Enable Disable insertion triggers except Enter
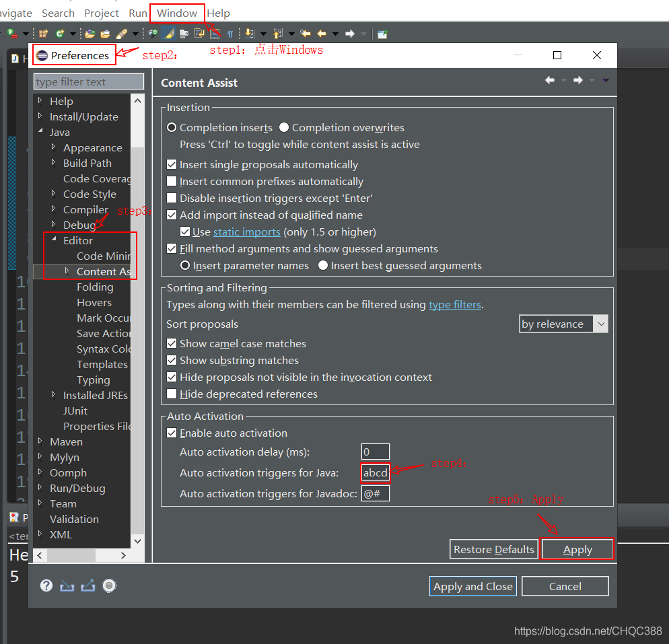 pos(172,198)
